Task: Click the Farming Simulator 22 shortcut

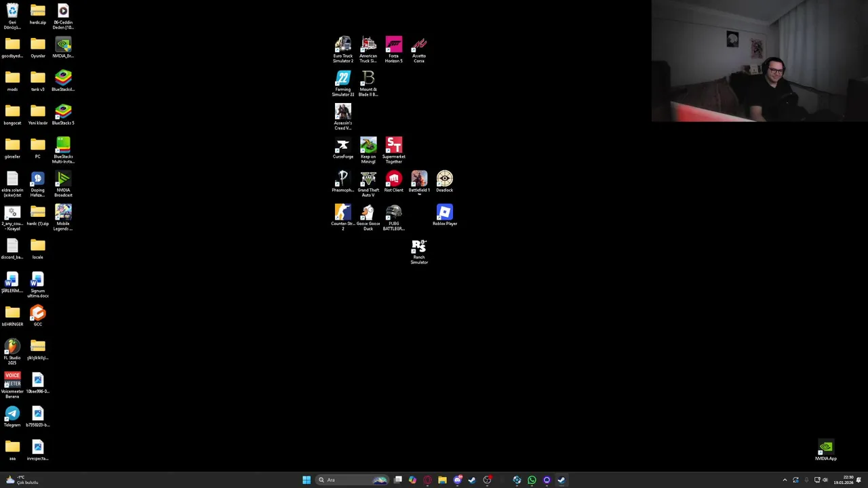Action: [342, 83]
